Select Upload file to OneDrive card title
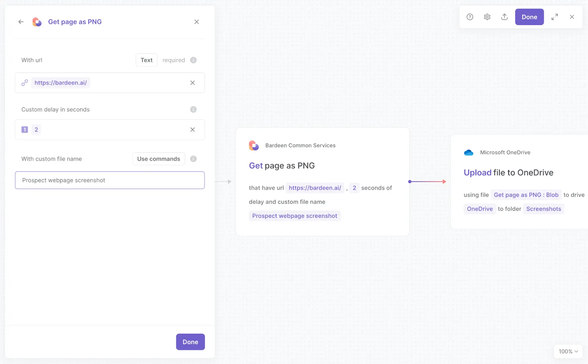Viewport: 588px width, 364px height. tap(509, 173)
